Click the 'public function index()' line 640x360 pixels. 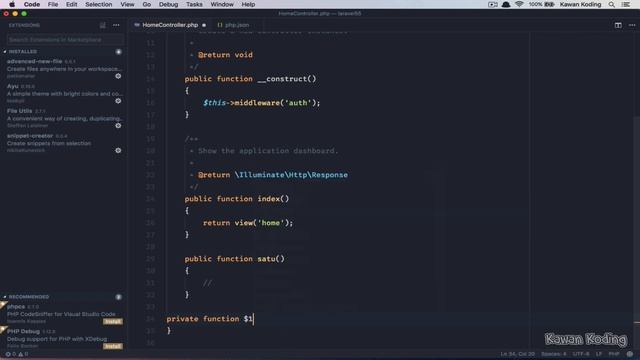point(237,199)
